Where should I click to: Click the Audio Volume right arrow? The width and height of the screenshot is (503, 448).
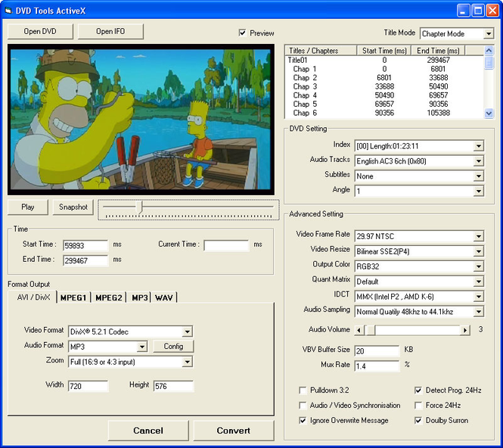click(465, 330)
